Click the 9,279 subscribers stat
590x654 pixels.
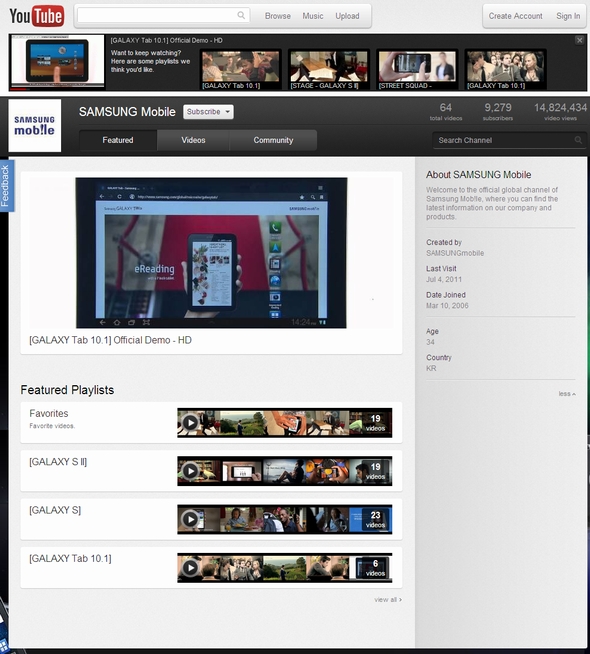click(498, 112)
